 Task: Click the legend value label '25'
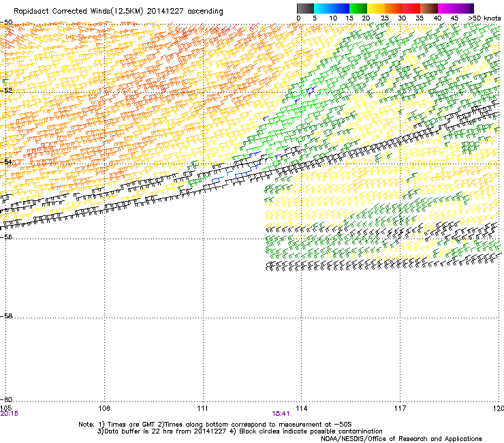[385, 18]
